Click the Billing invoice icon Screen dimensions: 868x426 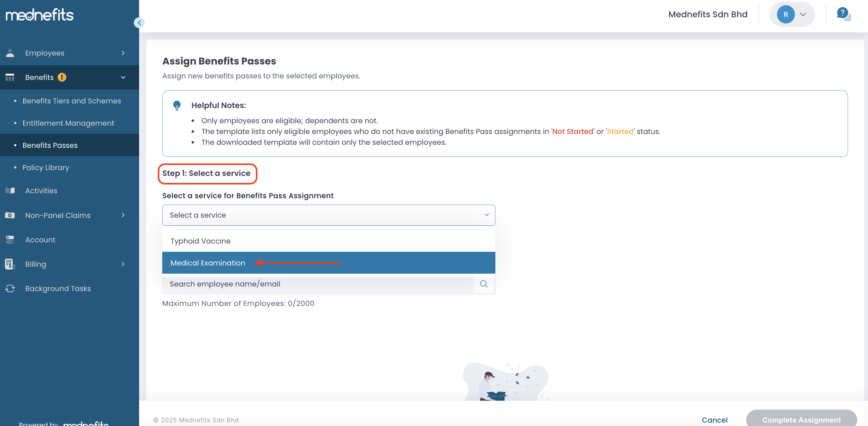10,264
